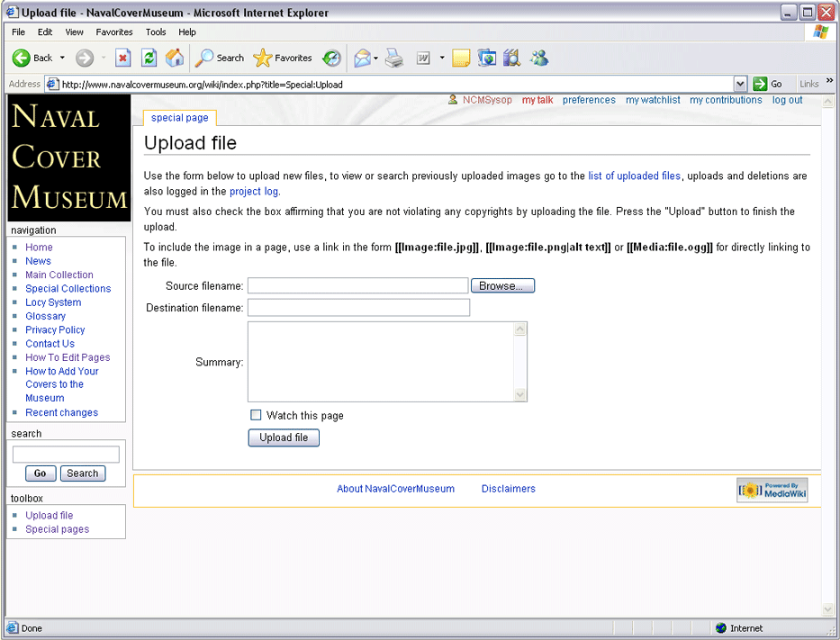
Task: Click the Upload file submit button
Action: (x=284, y=437)
